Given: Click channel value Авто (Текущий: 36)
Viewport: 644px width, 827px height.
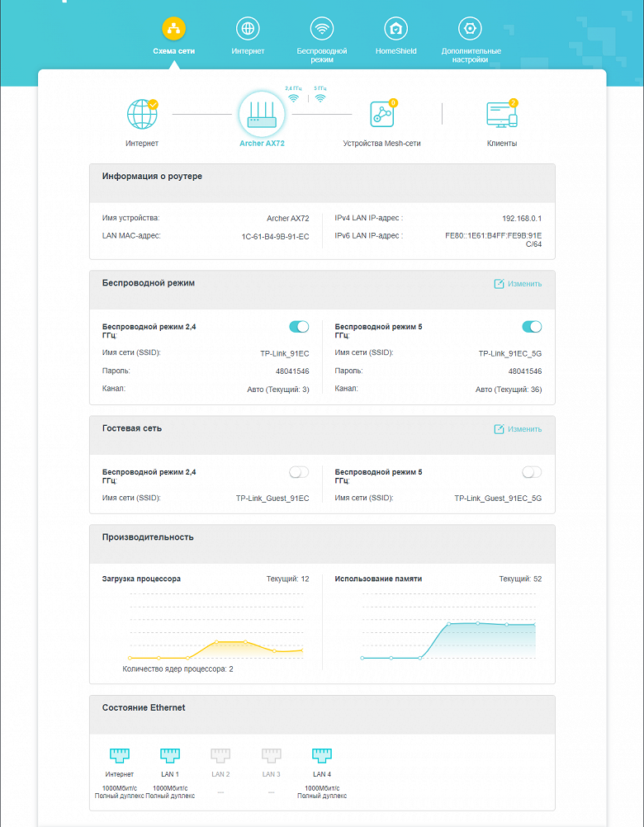Looking at the screenshot, I should click(509, 390).
